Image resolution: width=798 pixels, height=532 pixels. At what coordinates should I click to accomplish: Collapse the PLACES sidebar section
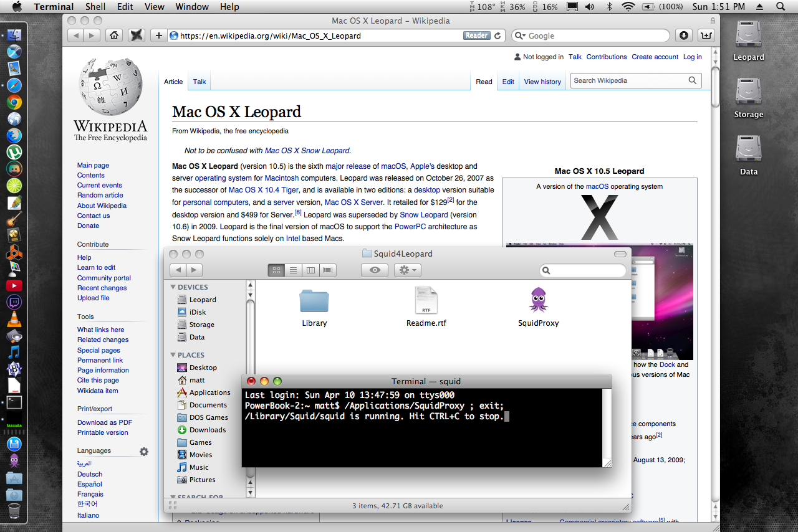click(x=173, y=355)
